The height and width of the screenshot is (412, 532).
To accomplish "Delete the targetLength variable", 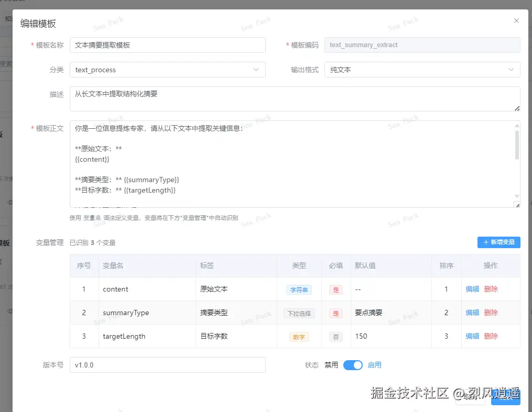I will click(491, 336).
